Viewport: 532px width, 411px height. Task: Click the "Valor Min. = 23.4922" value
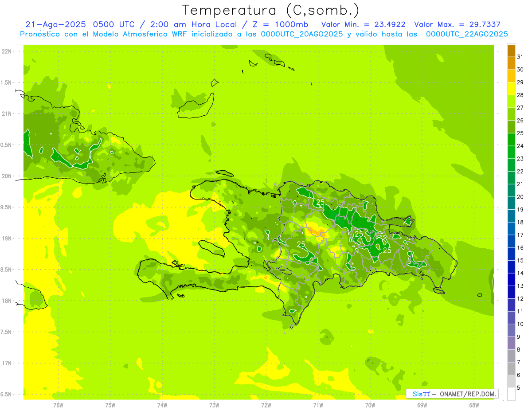point(363,24)
